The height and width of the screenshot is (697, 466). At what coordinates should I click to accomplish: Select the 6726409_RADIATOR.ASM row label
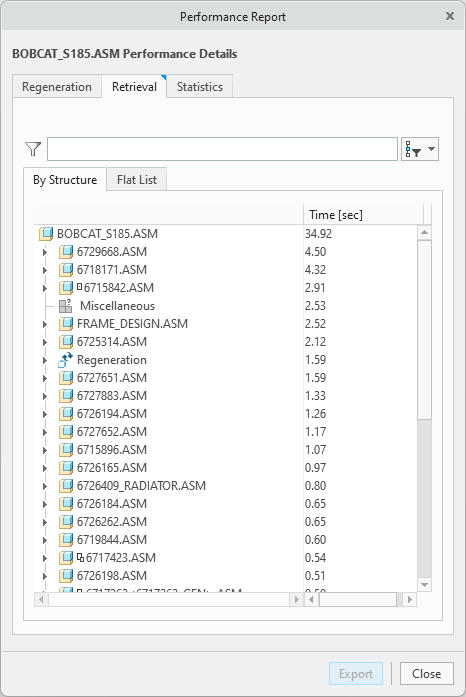tap(141, 486)
